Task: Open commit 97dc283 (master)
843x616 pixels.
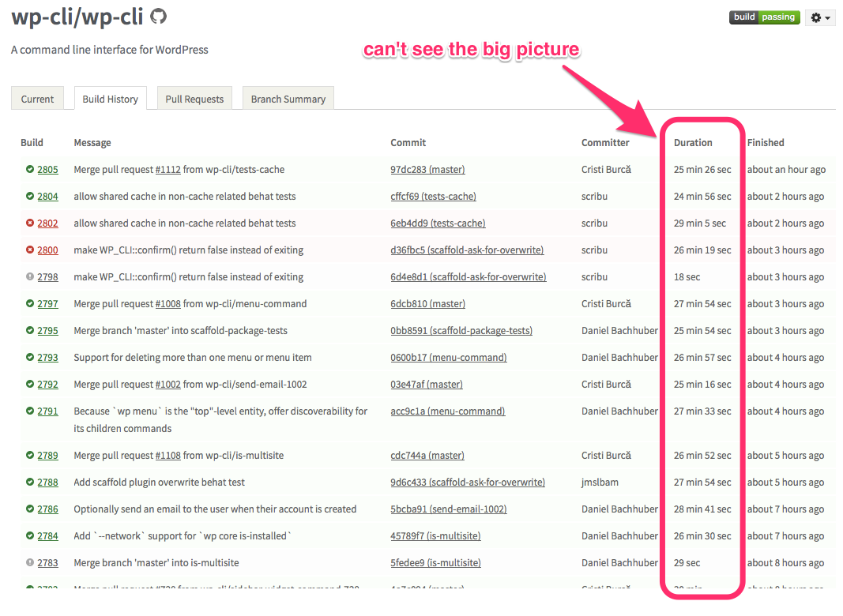Action: point(428,170)
